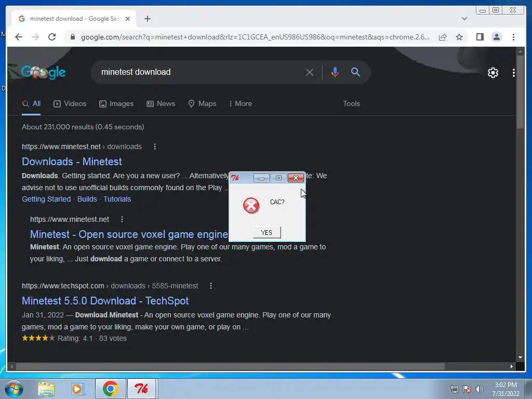The width and height of the screenshot is (532, 399).
Task: Start a voice search with the microphone
Action: (x=335, y=72)
